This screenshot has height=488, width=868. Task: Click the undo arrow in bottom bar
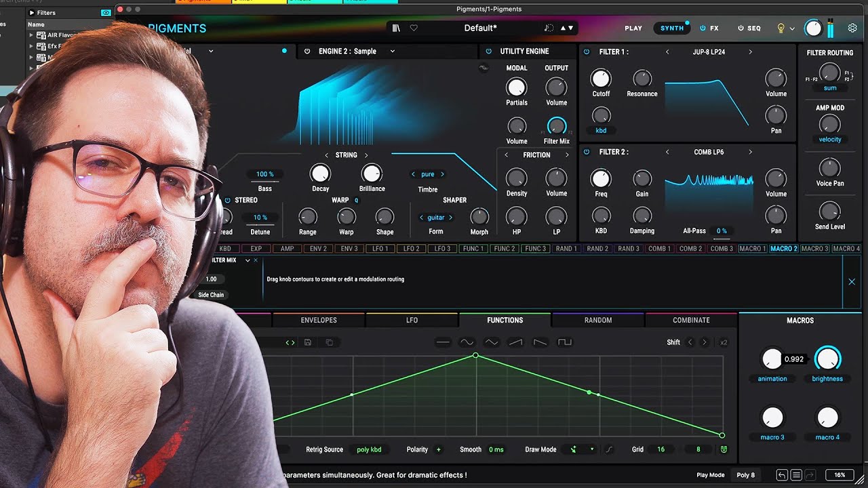coord(782,475)
